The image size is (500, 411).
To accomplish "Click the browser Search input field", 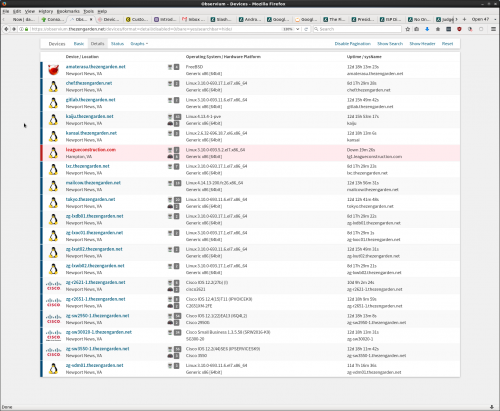I will coord(357,29).
